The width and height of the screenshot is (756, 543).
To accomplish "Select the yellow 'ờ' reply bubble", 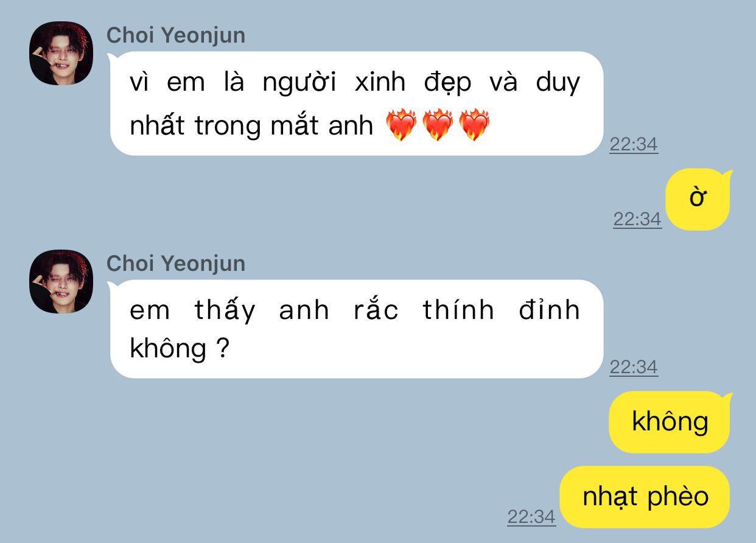I will click(x=698, y=200).
